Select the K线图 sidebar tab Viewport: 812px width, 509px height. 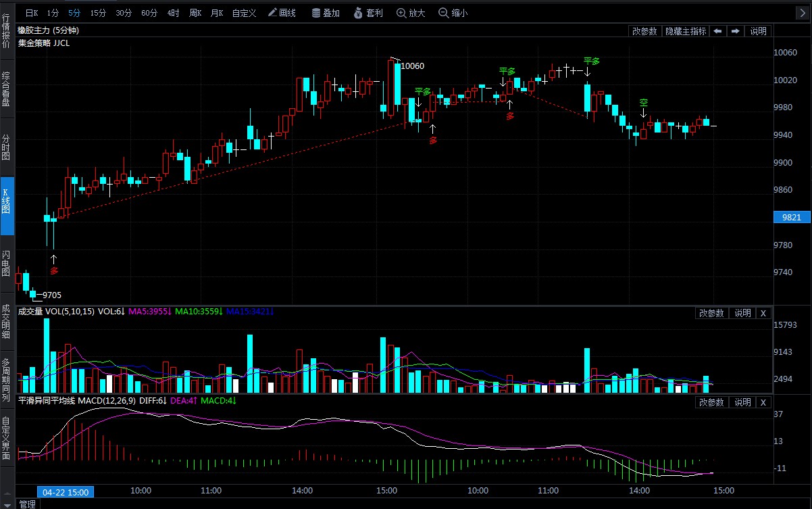click(7, 206)
